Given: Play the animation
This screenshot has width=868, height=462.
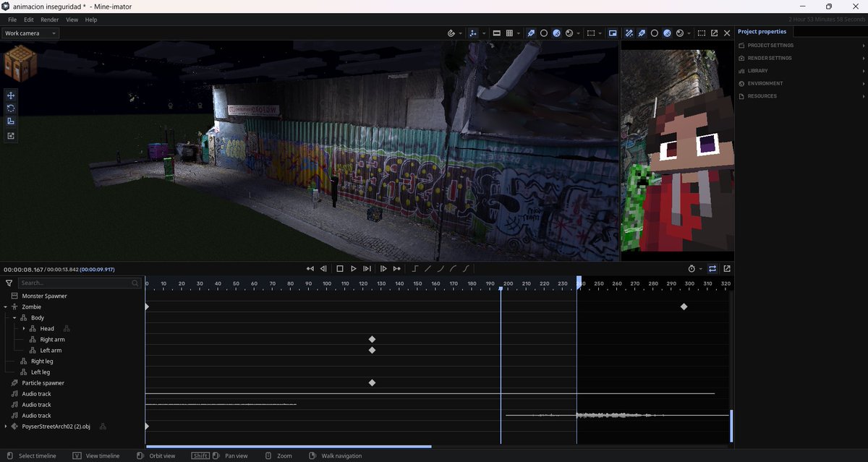Looking at the screenshot, I should click(354, 269).
